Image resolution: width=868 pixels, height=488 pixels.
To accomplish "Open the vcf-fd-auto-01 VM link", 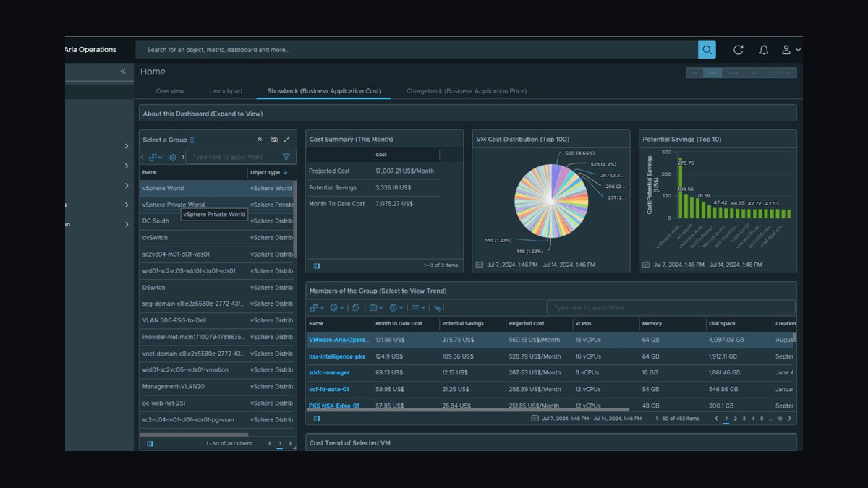I will pyautogui.click(x=328, y=390).
